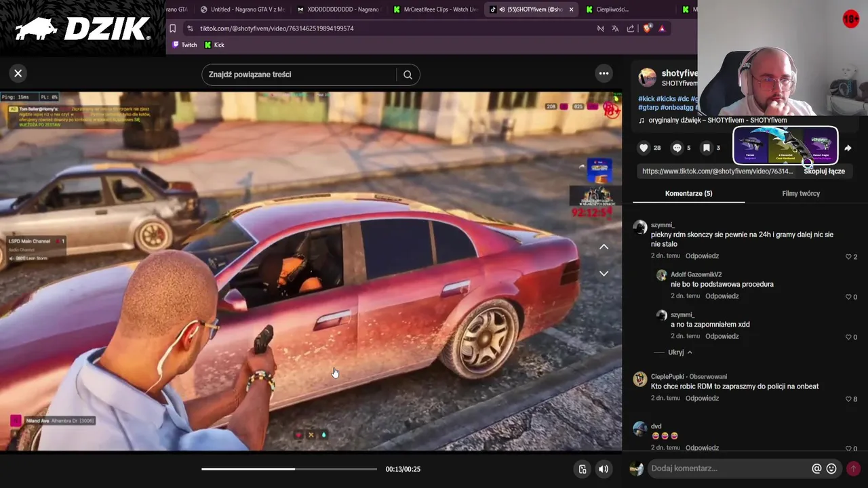This screenshot has width=868, height=488.
Task: Switch to XDDDDDDDDDDD - Nagrano tab
Action: point(338,9)
